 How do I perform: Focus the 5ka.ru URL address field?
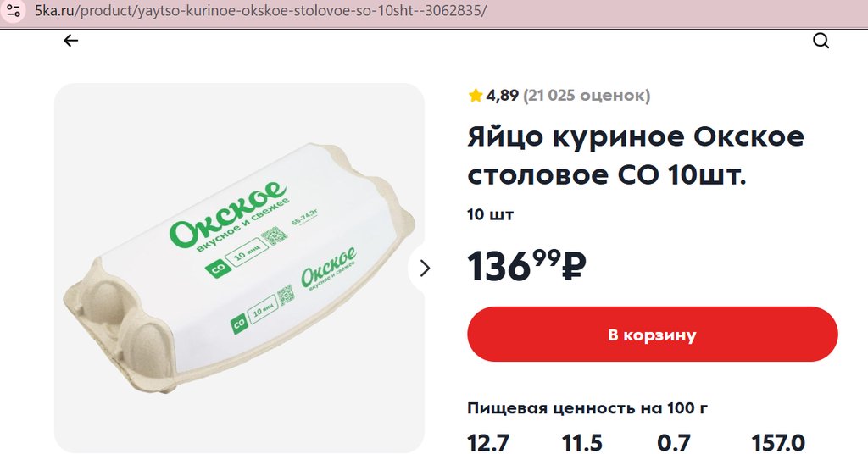tap(260, 10)
